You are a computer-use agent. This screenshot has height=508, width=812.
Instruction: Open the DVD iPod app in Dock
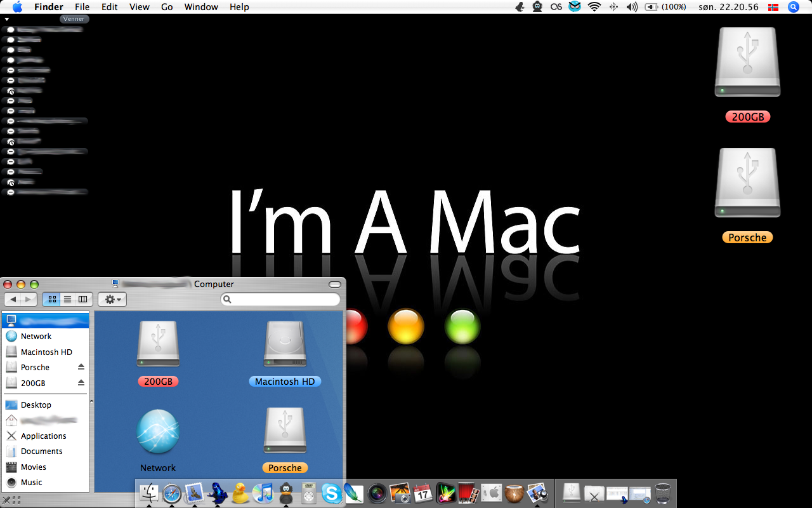[x=308, y=493]
